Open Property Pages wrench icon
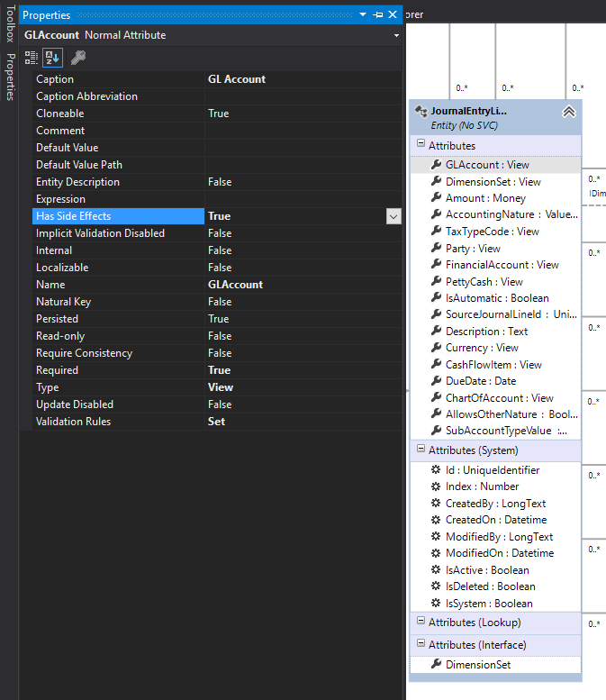Screen dimensions: 606x700 coord(78,58)
